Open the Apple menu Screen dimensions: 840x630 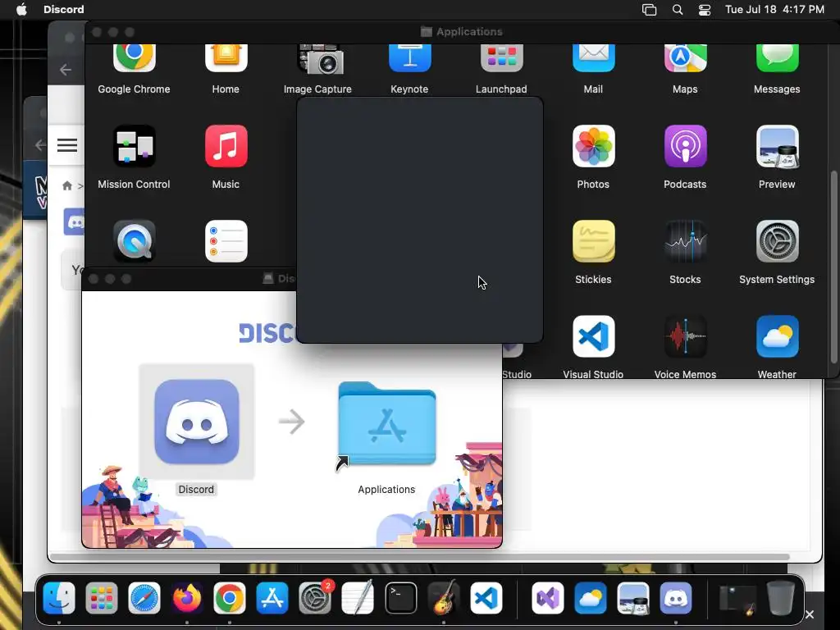(21, 9)
